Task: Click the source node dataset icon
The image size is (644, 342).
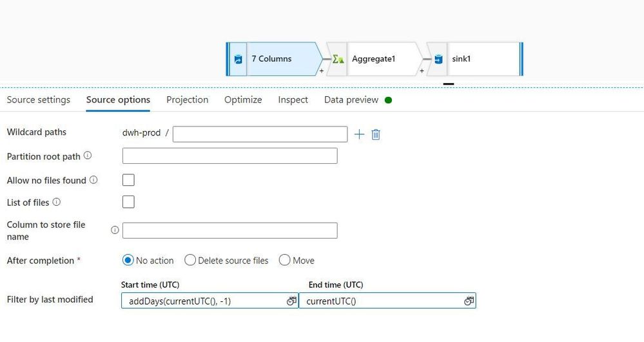Action: point(238,59)
